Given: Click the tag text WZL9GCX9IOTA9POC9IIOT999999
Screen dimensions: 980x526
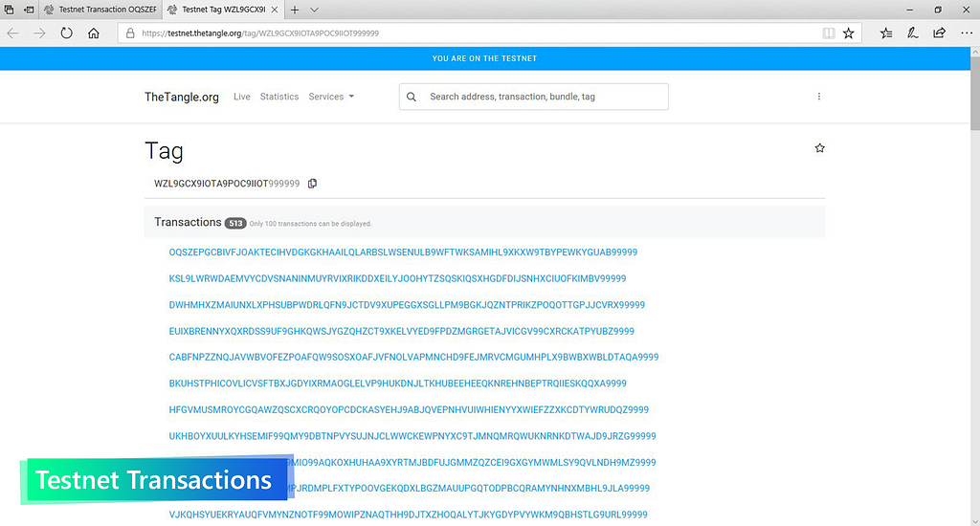Looking at the screenshot, I should pyautogui.click(x=227, y=184).
